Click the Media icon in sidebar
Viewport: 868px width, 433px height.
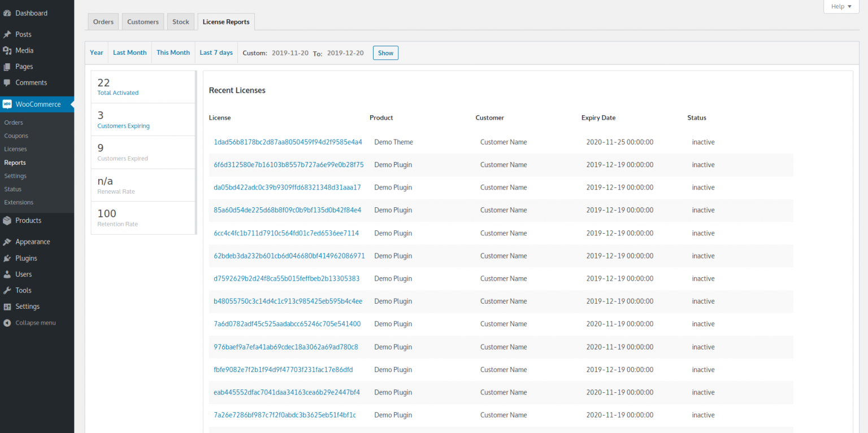coord(7,50)
